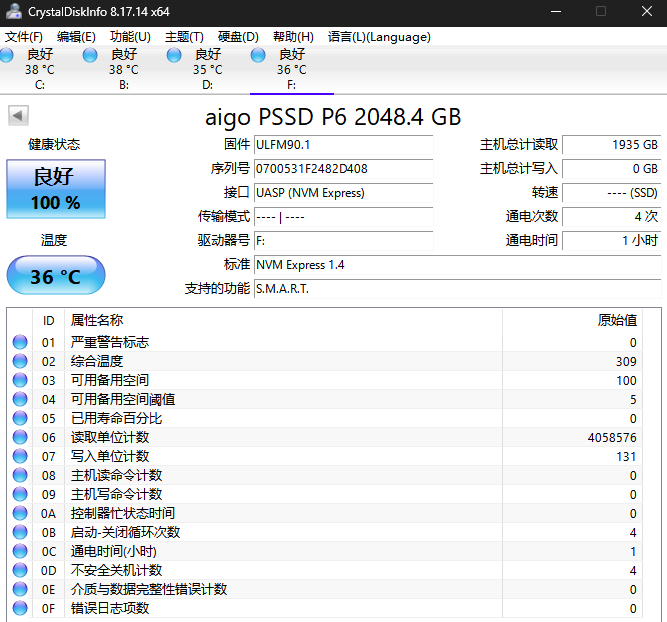The height and width of the screenshot is (622, 667).
Task: Click the 健康状态 label
Action: point(54,144)
